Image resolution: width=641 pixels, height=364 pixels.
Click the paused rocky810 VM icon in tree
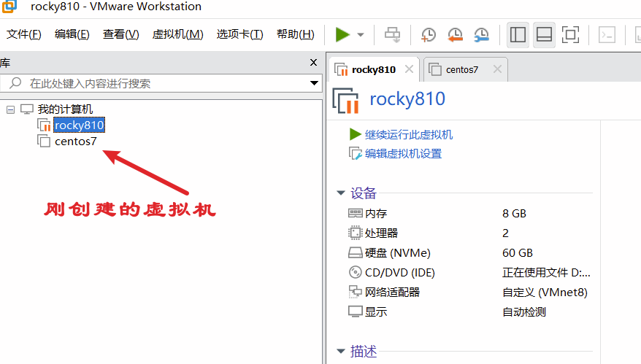[x=44, y=125]
